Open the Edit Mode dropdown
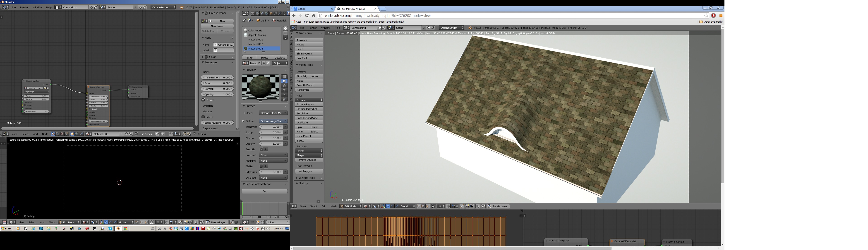This screenshot has height=250, width=868. tap(69, 222)
